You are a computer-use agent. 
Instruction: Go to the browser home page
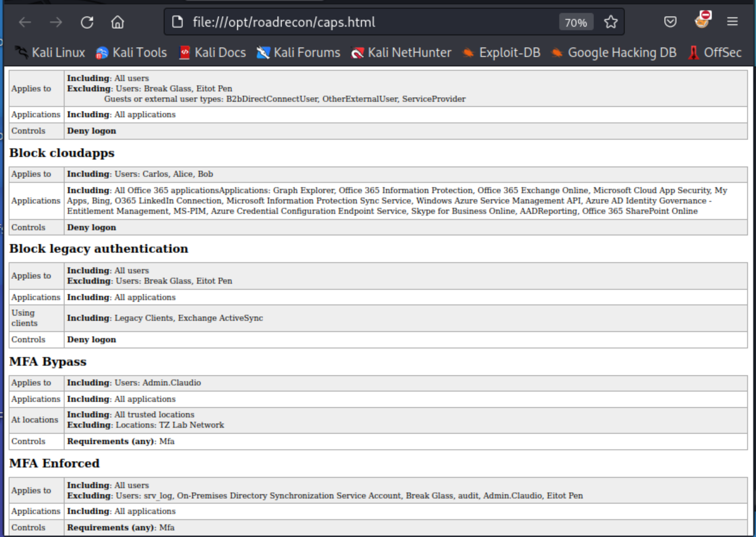pos(117,22)
